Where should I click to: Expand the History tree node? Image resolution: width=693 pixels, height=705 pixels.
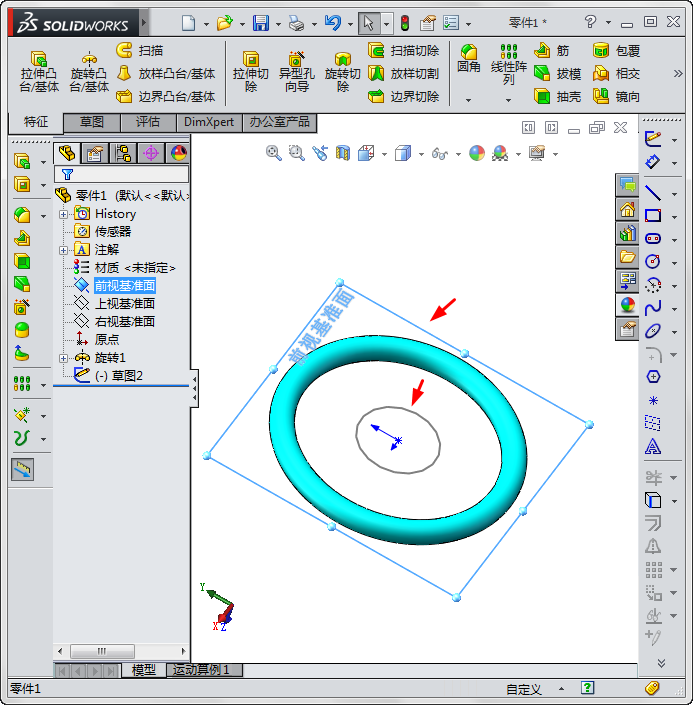64,214
